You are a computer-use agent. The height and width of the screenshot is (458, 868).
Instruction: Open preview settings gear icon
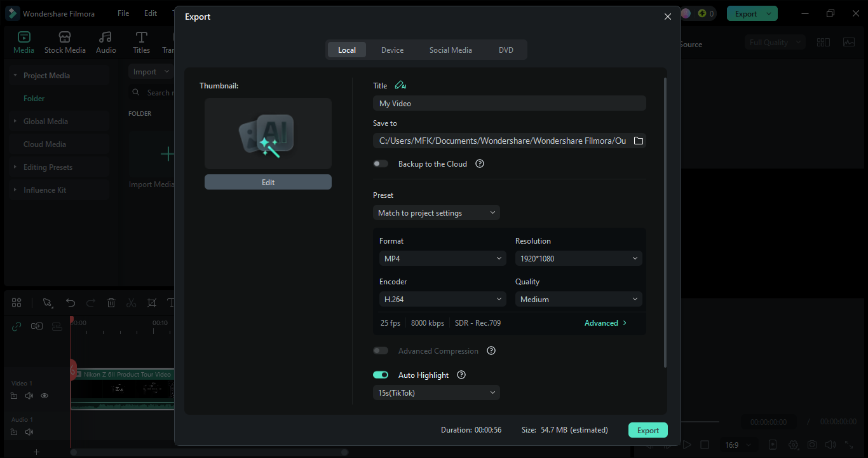(x=794, y=445)
